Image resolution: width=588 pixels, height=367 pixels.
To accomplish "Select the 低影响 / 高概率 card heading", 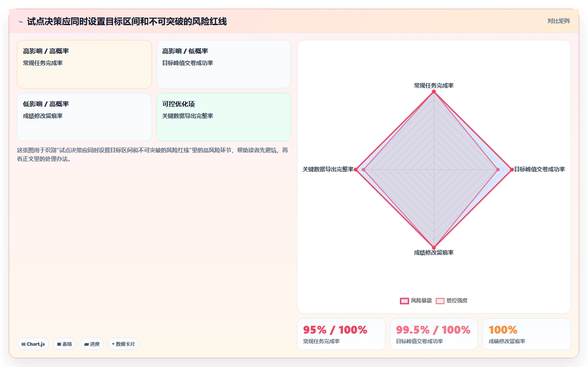I will (46, 104).
